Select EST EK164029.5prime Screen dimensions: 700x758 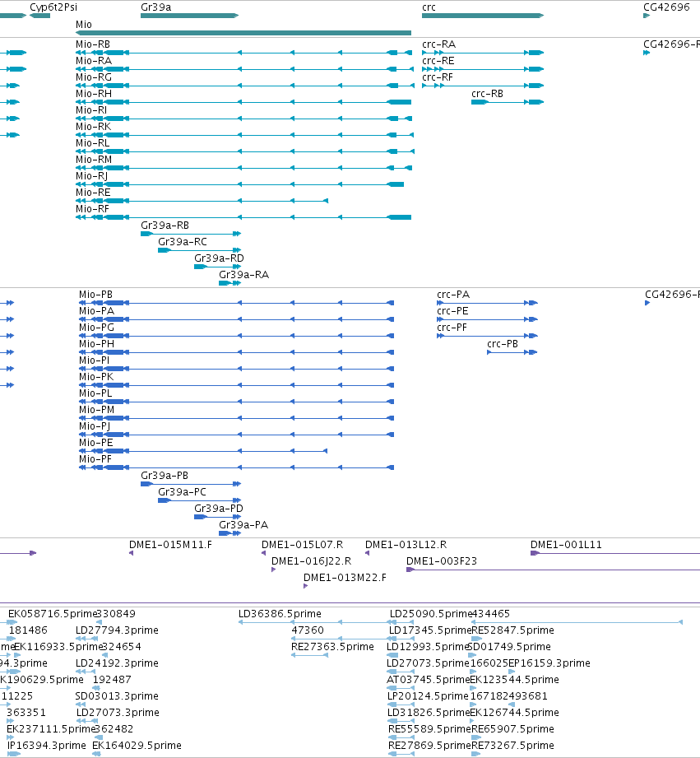[x=137, y=745]
